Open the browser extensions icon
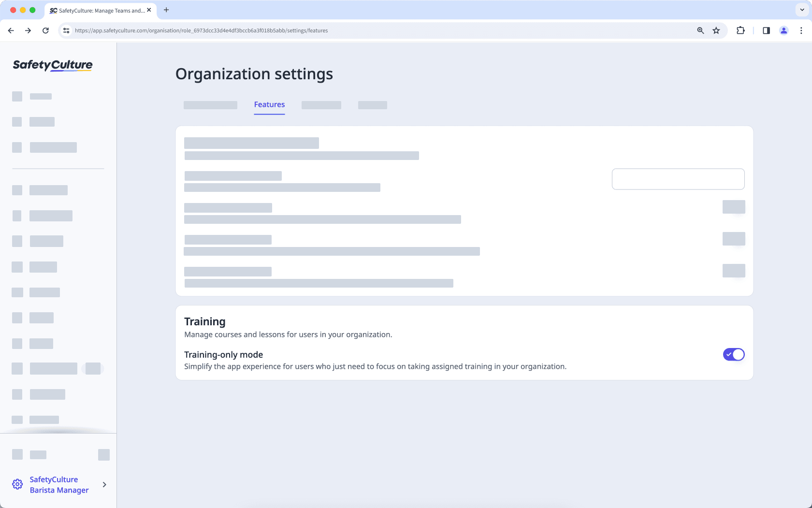The height and width of the screenshot is (508, 812). [x=740, y=30]
